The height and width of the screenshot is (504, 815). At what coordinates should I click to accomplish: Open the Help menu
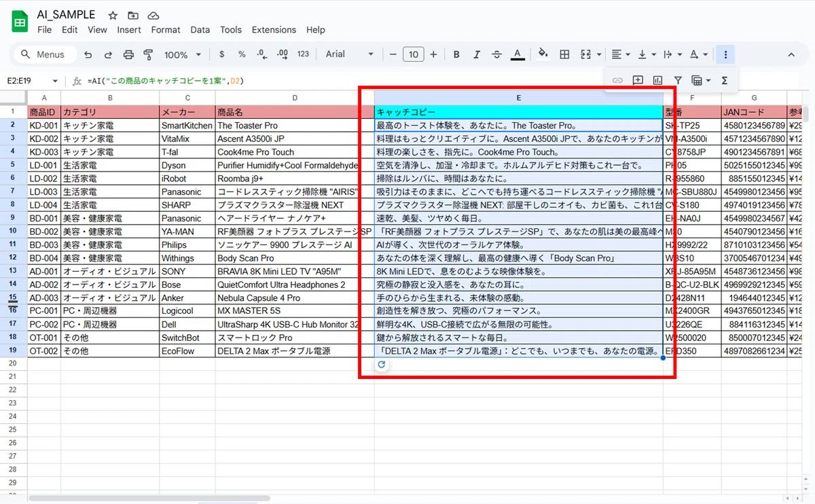click(315, 30)
